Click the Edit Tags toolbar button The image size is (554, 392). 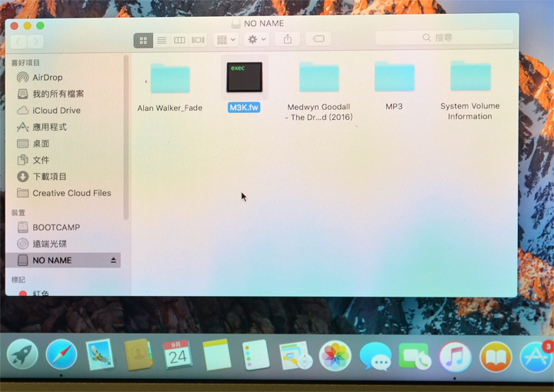(319, 38)
